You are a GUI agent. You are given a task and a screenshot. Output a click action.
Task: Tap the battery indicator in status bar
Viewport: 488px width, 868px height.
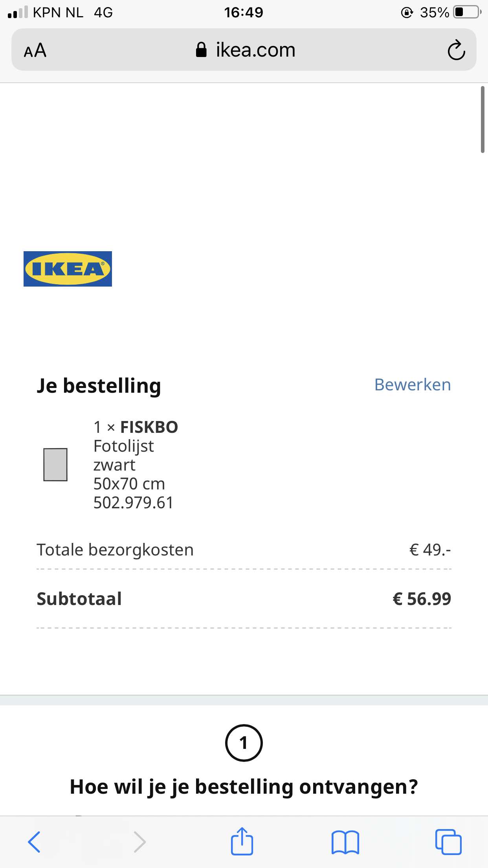pyautogui.click(x=467, y=12)
